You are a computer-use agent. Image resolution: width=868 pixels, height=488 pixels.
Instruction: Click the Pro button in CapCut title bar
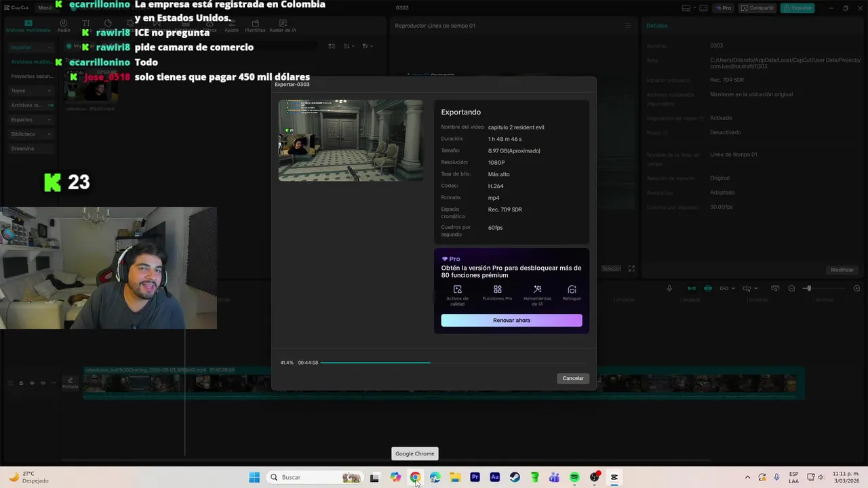tap(723, 8)
